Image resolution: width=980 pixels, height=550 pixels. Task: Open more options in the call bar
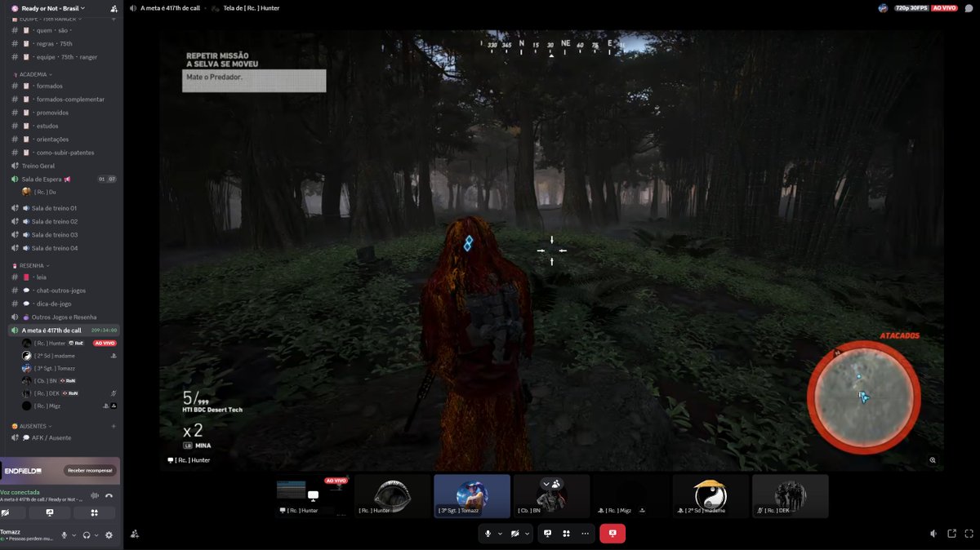coord(586,533)
